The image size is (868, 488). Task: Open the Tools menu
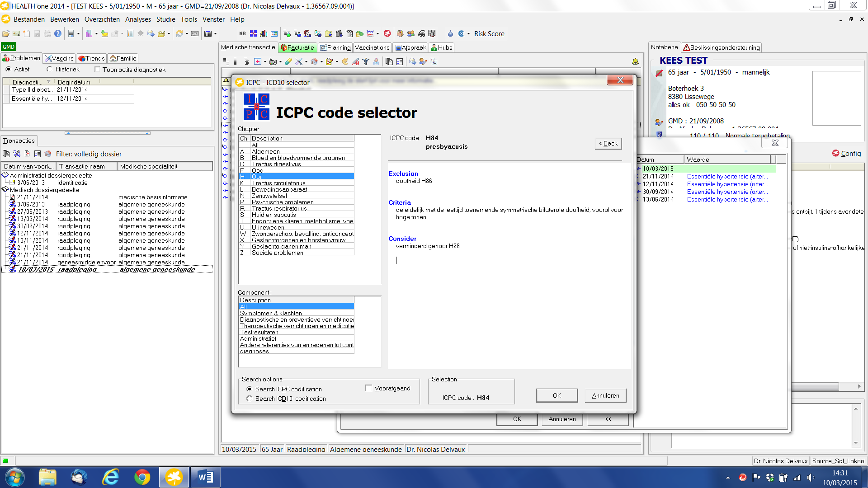tap(189, 19)
